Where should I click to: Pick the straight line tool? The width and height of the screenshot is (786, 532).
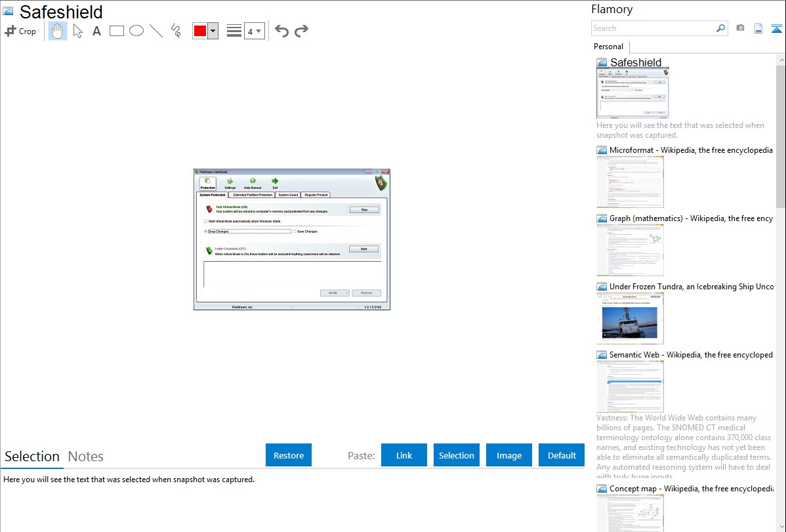[156, 31]
